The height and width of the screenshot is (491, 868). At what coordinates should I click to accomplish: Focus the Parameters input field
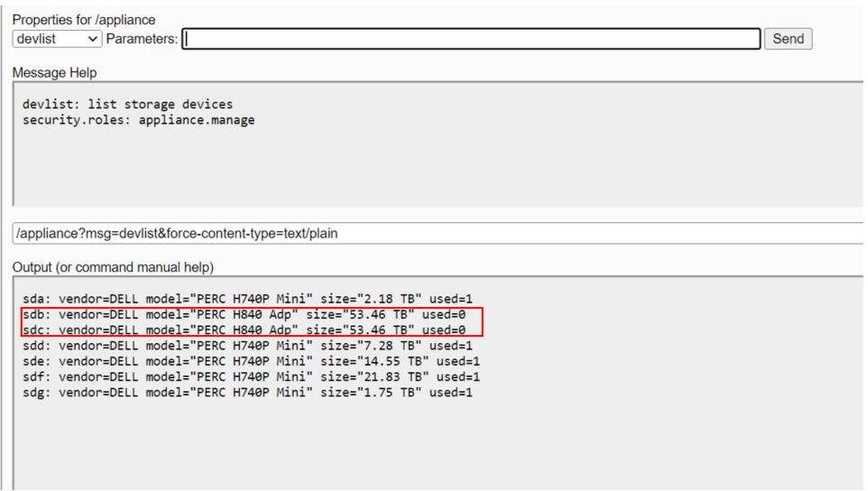(x=471, y=39)
